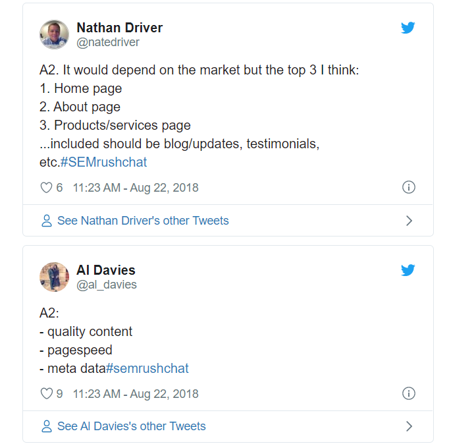Like Nathan Driver's tweet with the heart icon

pyautogui.click(x=46, y=188)
